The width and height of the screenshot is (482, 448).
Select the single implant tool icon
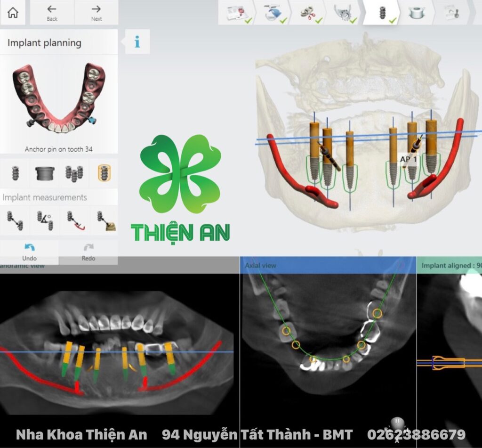pyautogui.click(x=15, y=173)
